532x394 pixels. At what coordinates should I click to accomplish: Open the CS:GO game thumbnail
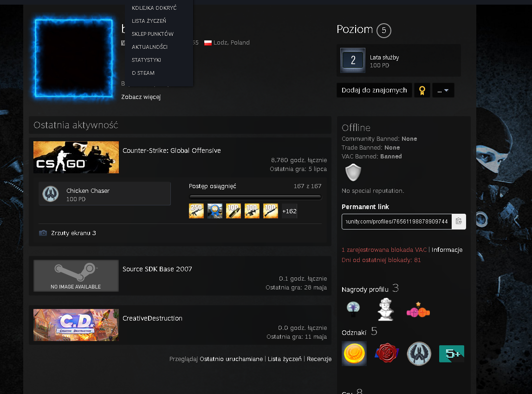76,157
